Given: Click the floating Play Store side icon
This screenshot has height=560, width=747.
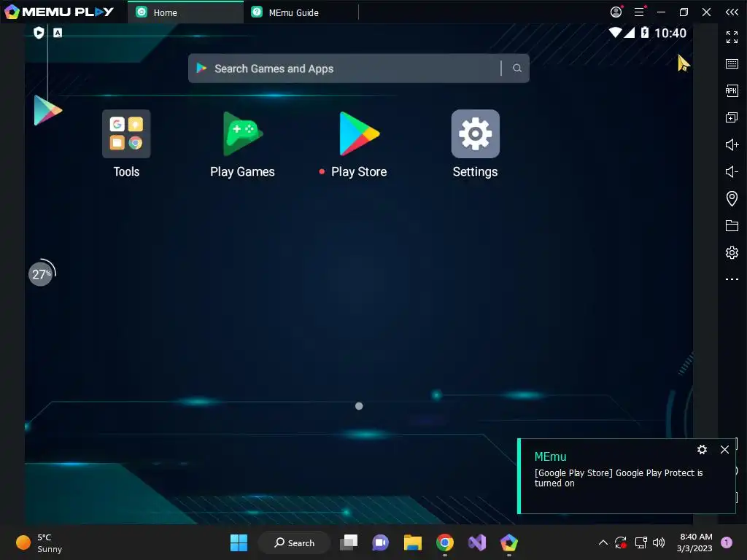Looking at the screenshot, I should point(47,111).
